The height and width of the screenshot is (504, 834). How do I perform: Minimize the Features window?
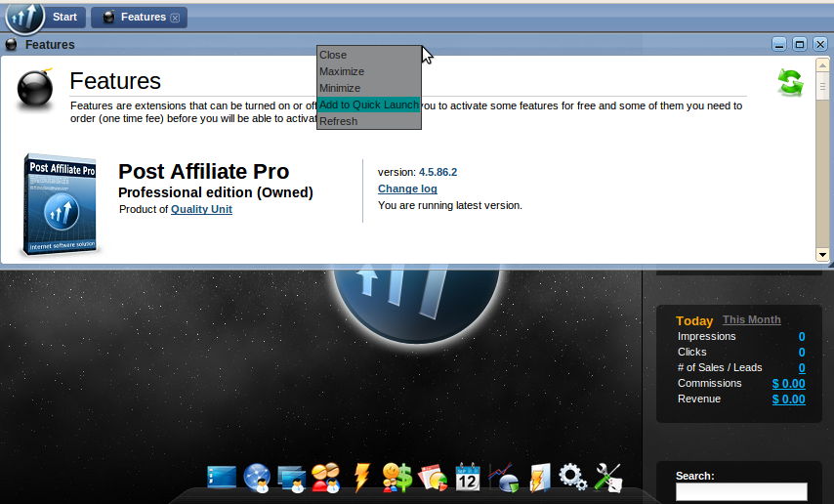tap(779, 45)
